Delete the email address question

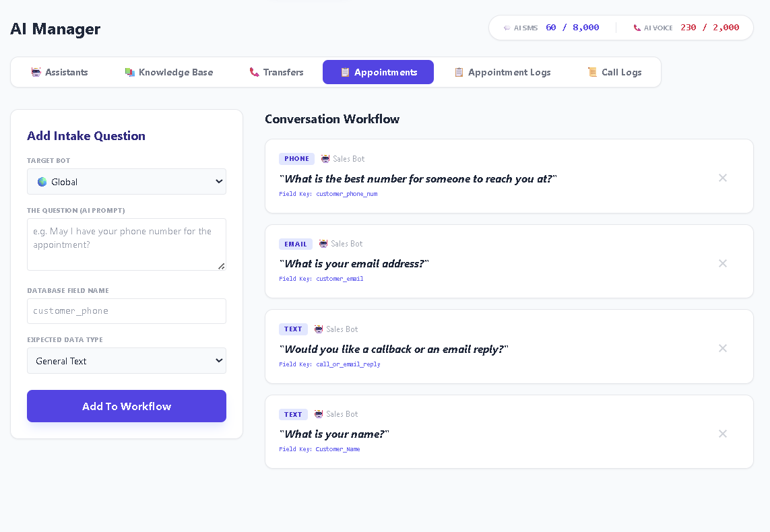click(x=723, y=263)
